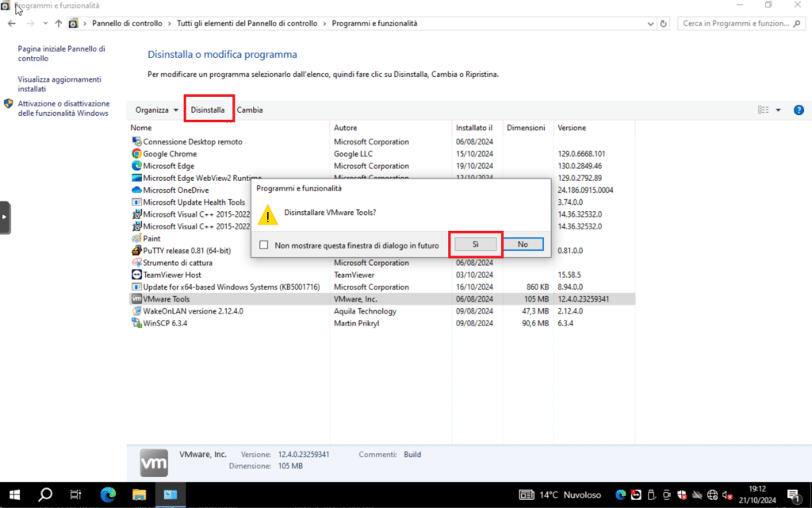Click the "Aquila Technology" author cell
The image size is (812, 508).
tap(365, 311)
